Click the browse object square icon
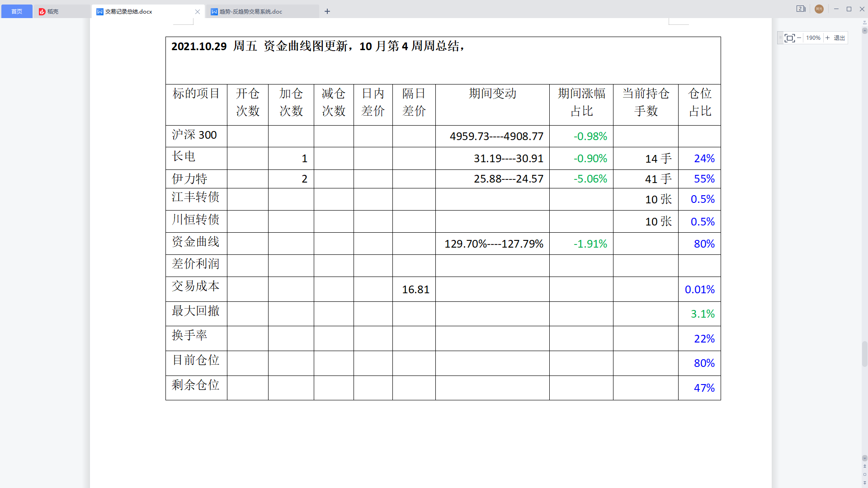 click(865, 474)
